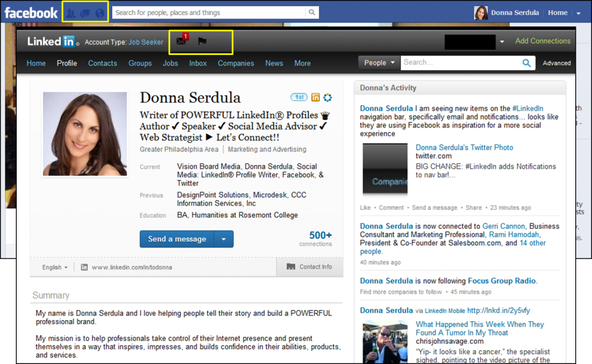The height and width of the screenshot is (364, 592).
Task: Click the Facebook logo
Action: (31, 13)
